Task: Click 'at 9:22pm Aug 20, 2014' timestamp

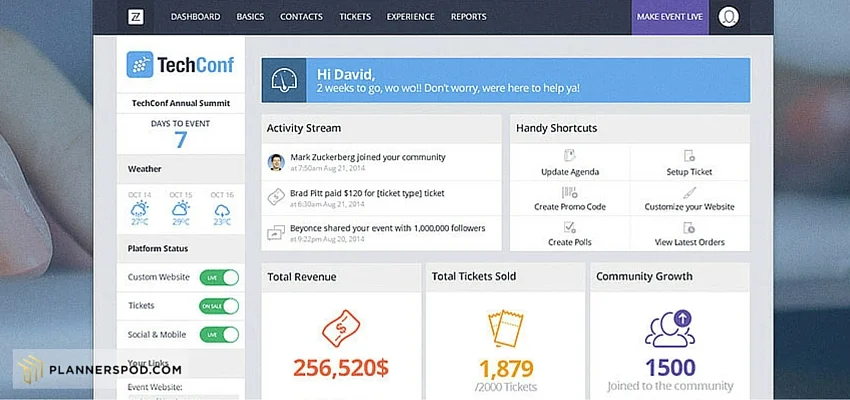Action: [x=327, y=240]
